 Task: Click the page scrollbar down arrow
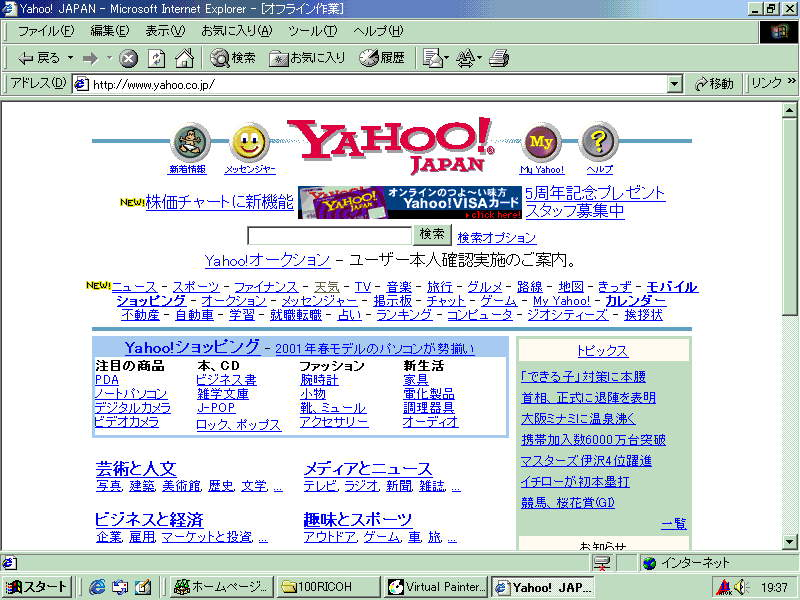[x=790, y=541]
